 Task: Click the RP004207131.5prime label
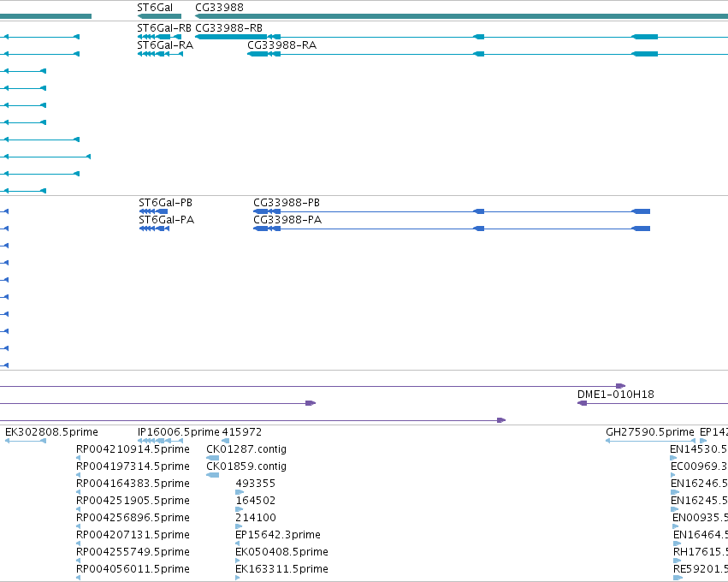click(x=133, y=535)
